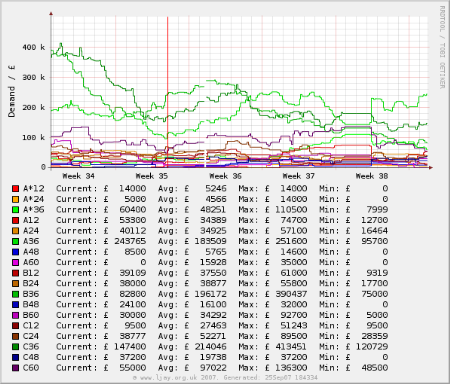Click the C36 legend color box
Image resolution: width=450 pixels, height=384 pixels.
tap(15, 347)
